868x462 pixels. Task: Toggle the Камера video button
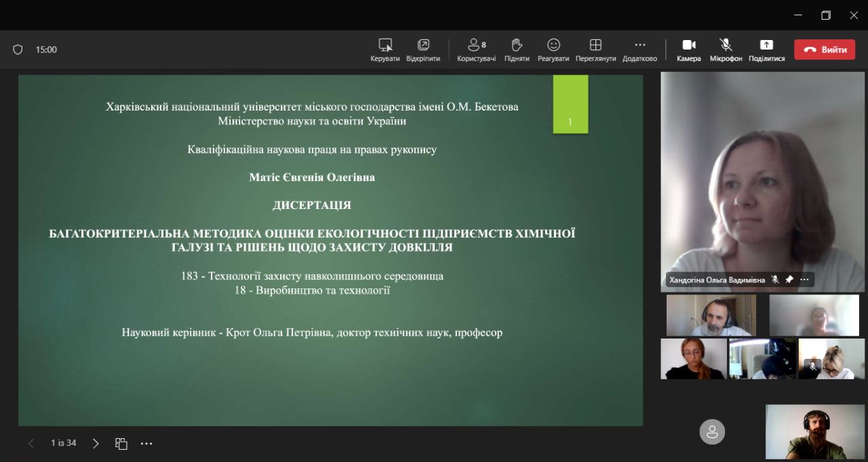(689, 45)
